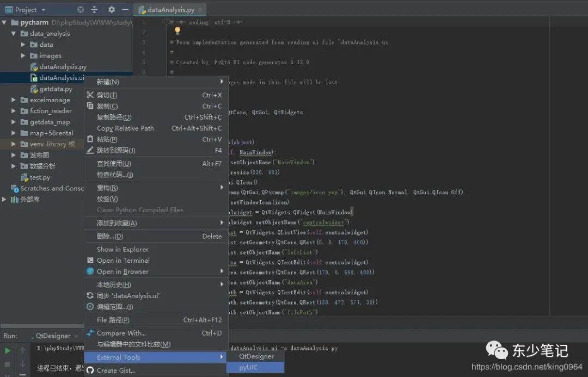The image size is (588, 377).
Task: Click the down arrow icon in Run panel
Action: tap(22, 364)
